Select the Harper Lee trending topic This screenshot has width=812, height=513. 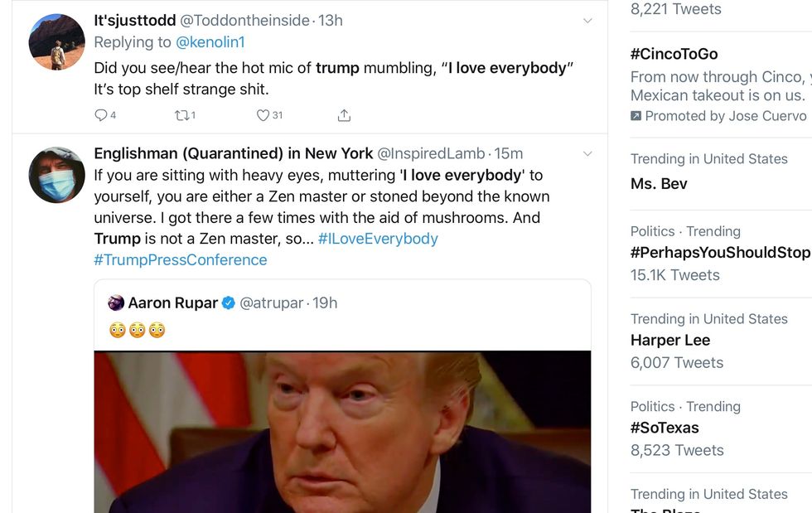670,341
